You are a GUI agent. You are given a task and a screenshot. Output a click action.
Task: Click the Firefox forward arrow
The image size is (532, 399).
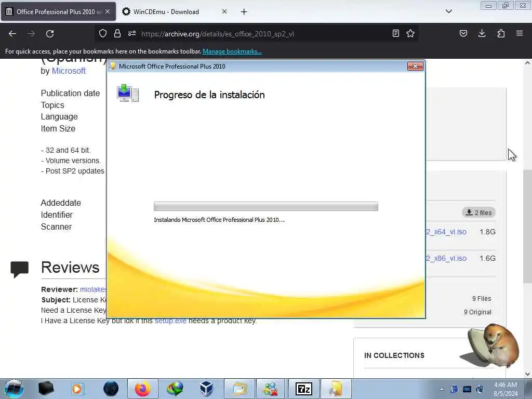coord(31,34)
